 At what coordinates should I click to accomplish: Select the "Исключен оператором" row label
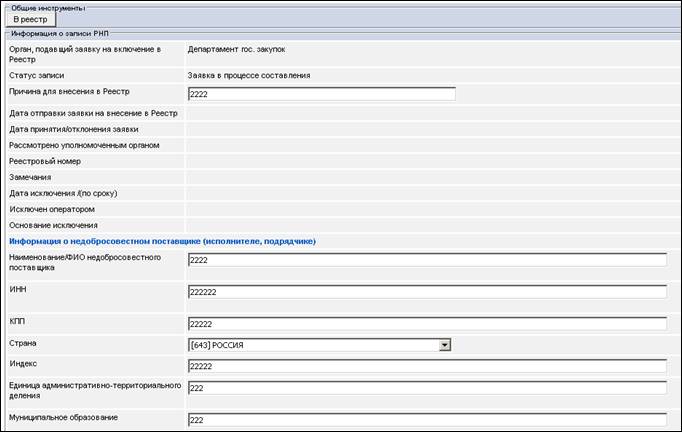[52, 209]
